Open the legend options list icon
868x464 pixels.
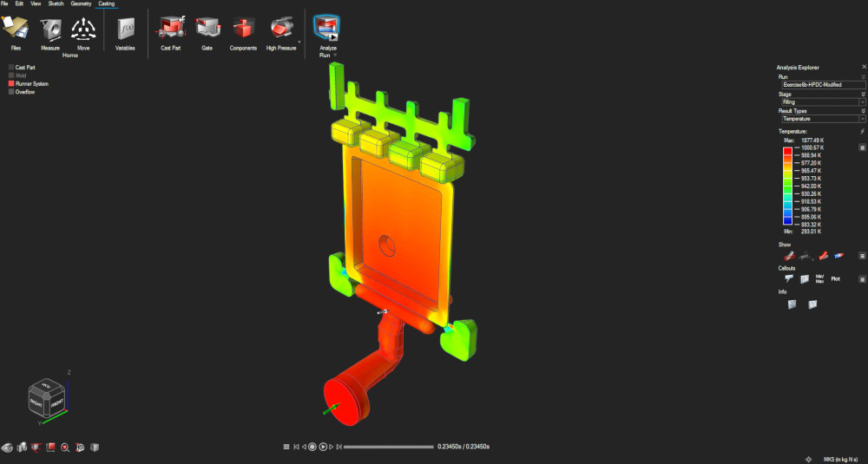coord(863,147)
